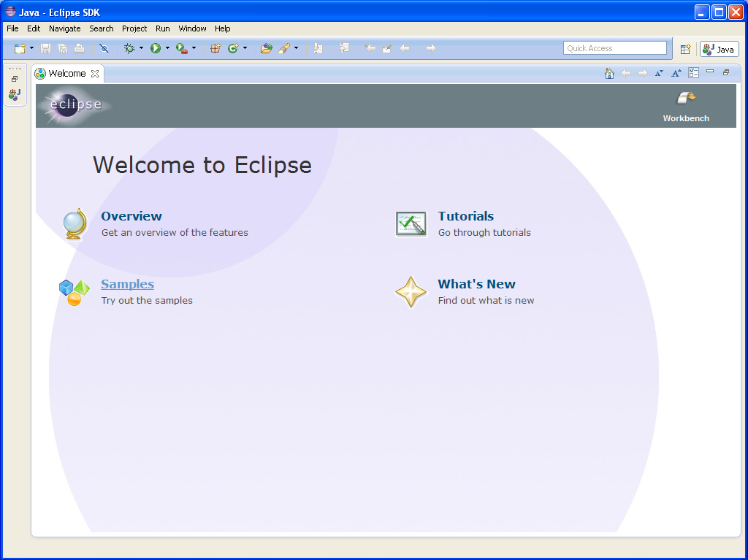Click the colored shapes icon beside Samples
The width and height of the screenshot is (748, 560).
point(75,292)
